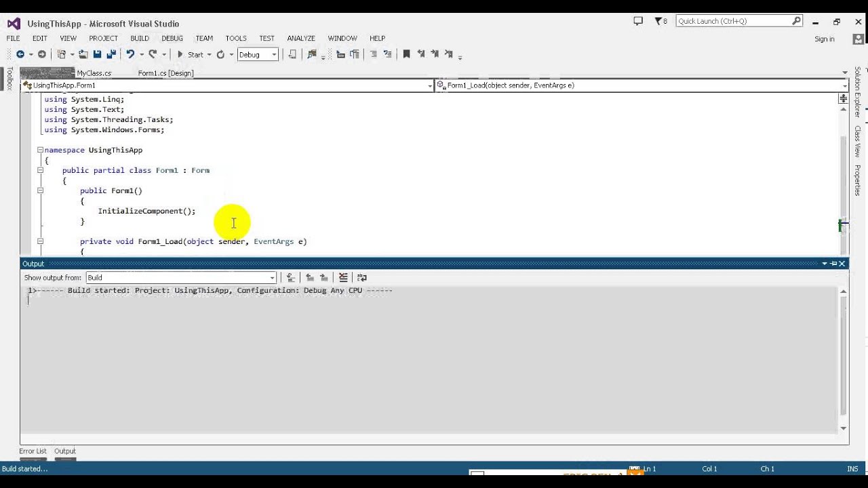Screen dimensions: 868x488
Task: Open the Class View side tab
Action: (x=858, y=141)
